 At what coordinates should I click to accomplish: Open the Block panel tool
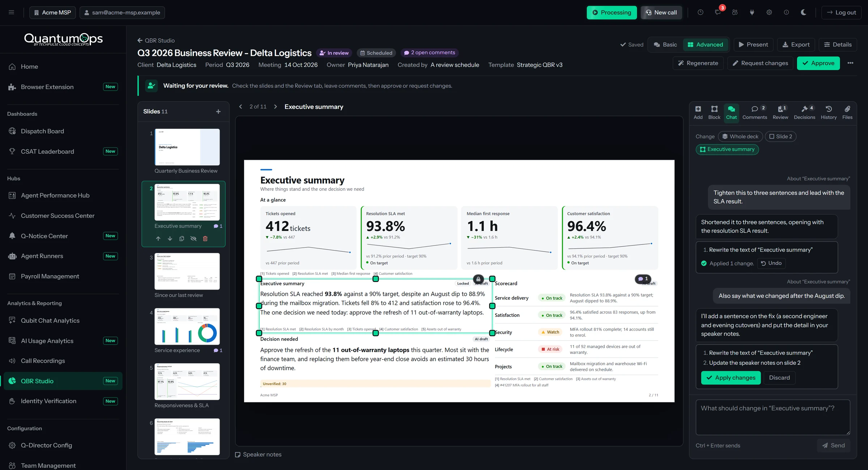(x=714, y=112)
